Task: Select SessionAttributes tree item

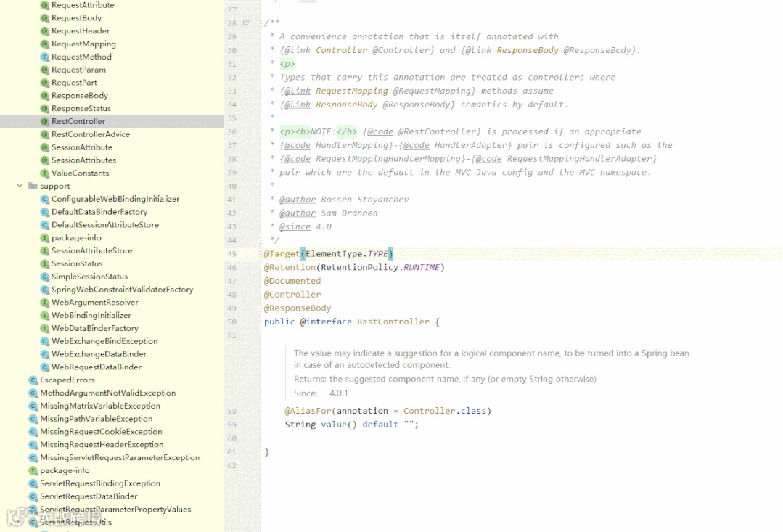Action: (84, 160)
